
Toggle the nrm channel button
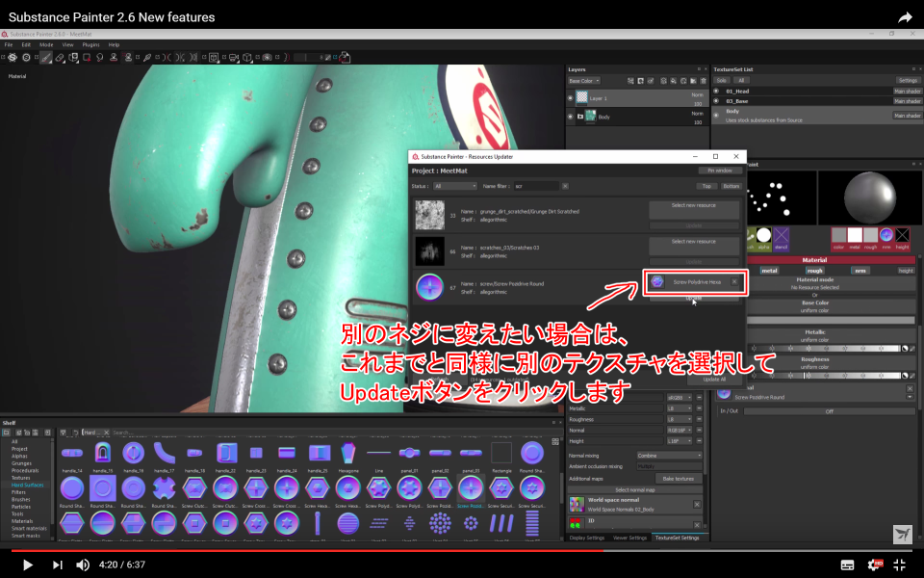[x=860, y=270]
